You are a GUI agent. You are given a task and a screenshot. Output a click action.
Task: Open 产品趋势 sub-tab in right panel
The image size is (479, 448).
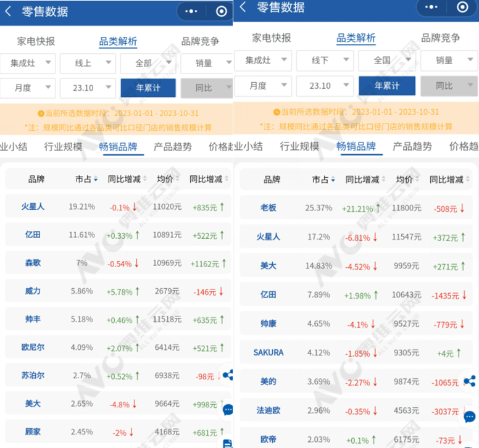412,147
